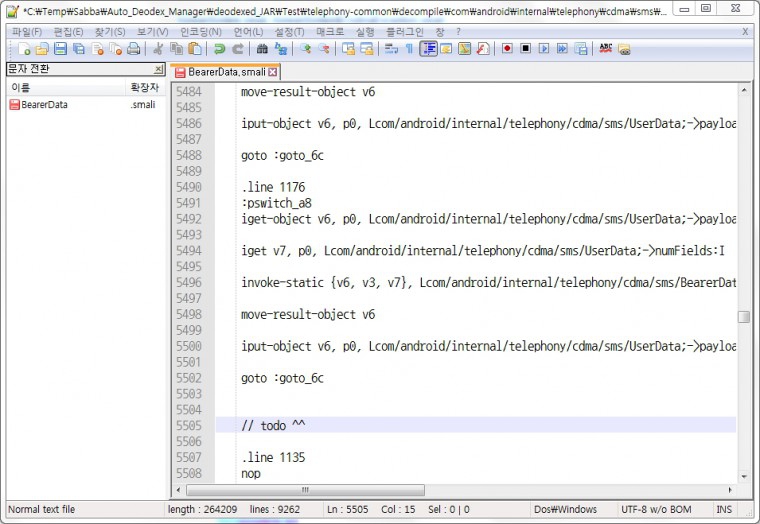This screenshot has width=760, height=524.
Task: Click the Cut scissors icon
Action: pyautogui.click(x=158, y=48)
